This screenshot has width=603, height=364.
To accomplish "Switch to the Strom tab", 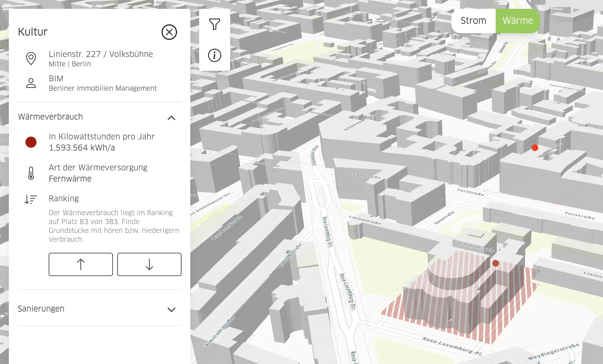I will tap(473, 21).
